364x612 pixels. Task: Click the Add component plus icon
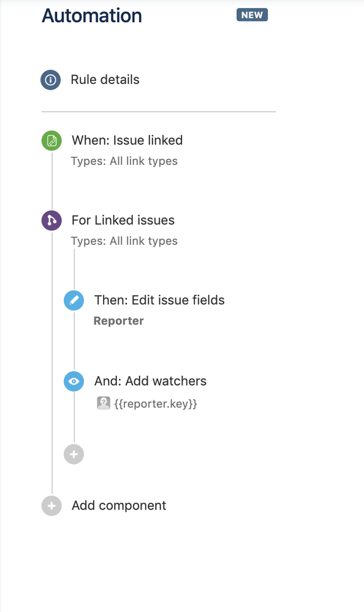coord(51,505)
